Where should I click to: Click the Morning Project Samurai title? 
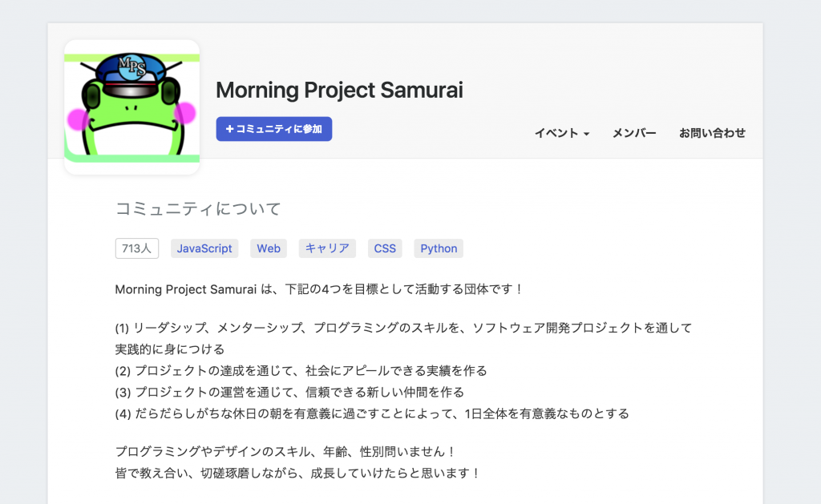[338, 91]
